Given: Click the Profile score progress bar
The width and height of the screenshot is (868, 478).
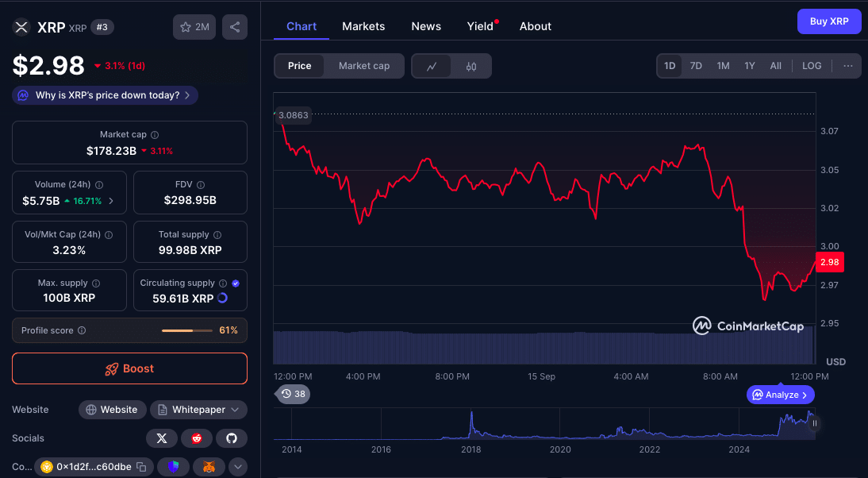Looking at the screenshot, I should pos(187,330).
